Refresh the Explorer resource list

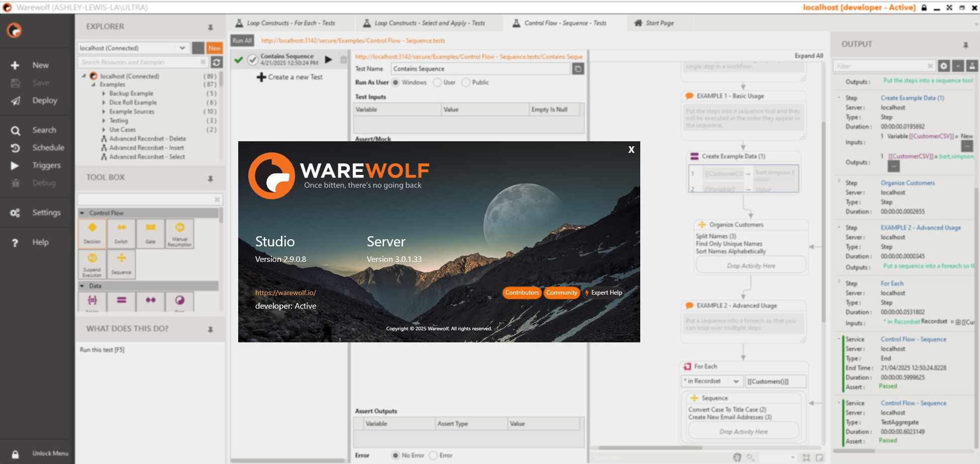pos(217,62)
